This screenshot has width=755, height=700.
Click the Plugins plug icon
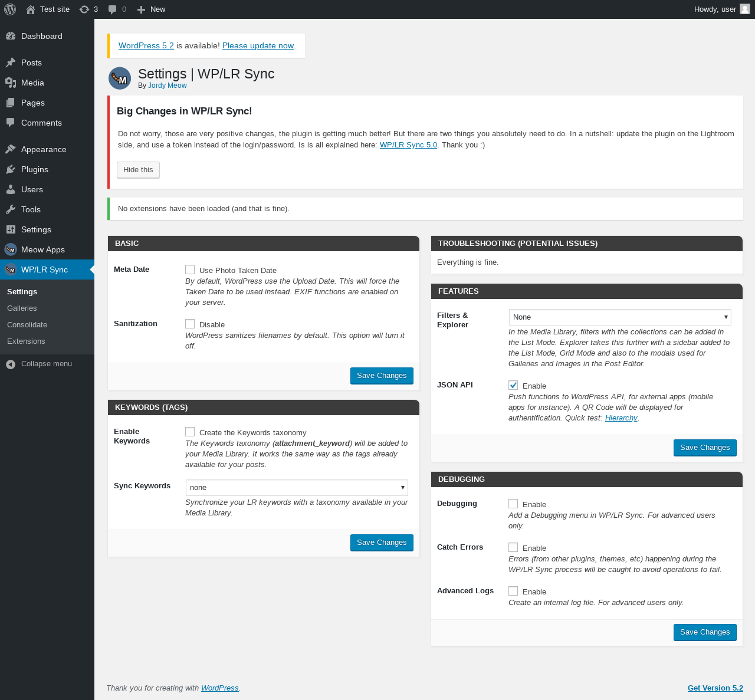(11, 169)
